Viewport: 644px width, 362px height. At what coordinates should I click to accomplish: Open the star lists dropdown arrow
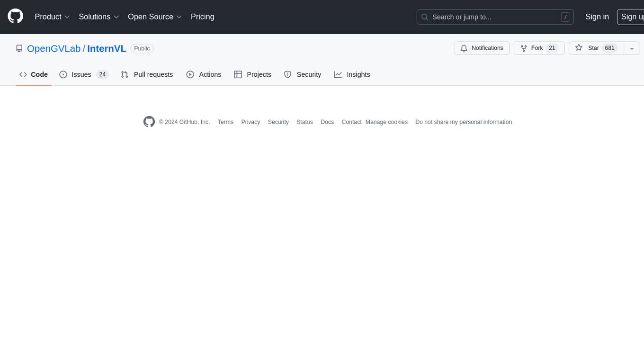[632, 48]
